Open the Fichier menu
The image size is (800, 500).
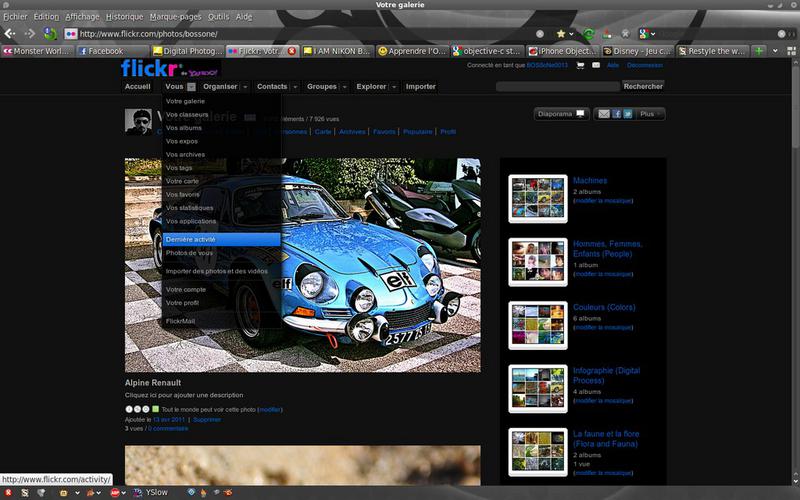(15, 17)
